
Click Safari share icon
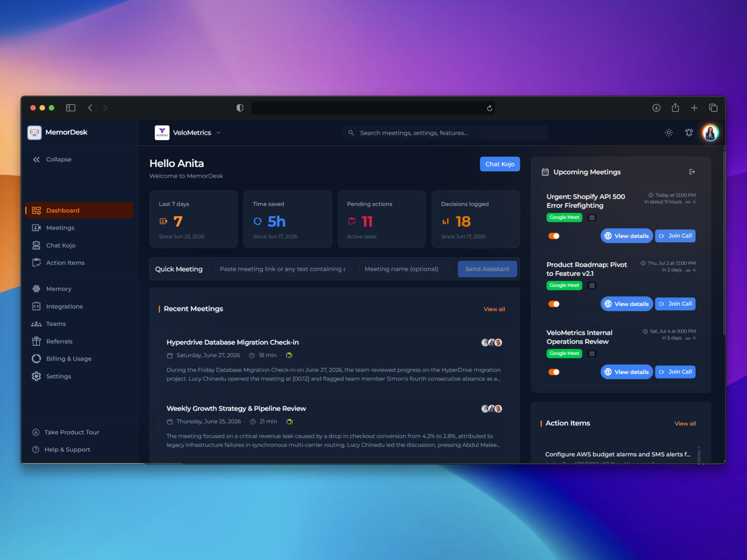pyautogui.click(x=675, y=108)
